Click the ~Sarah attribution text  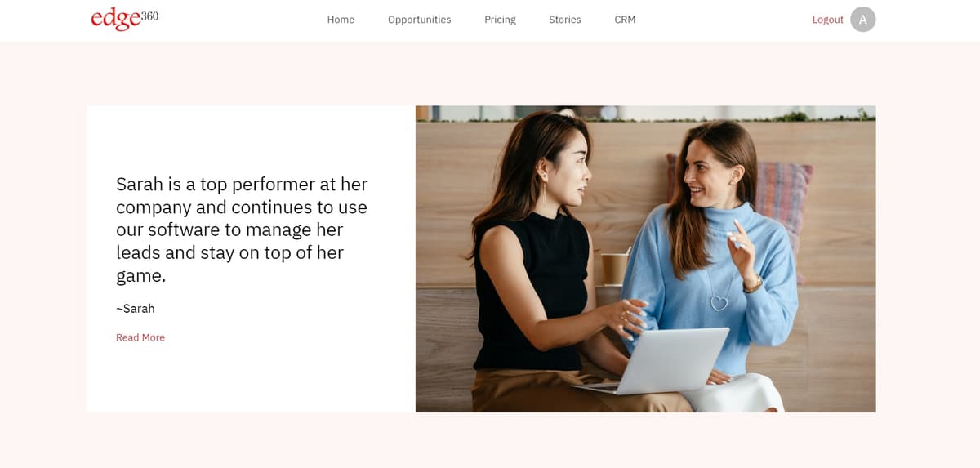tap(136, 309)
